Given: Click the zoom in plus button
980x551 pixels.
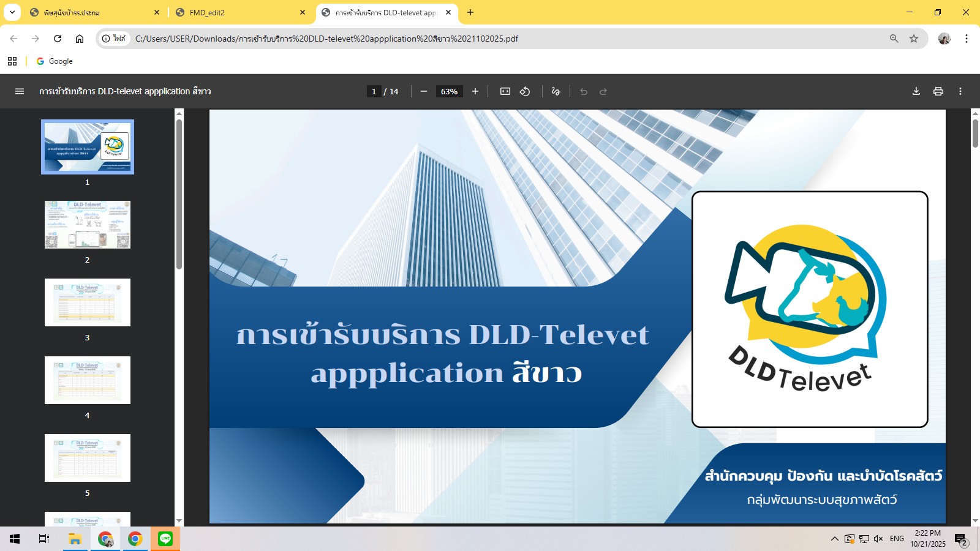Looking at the screenshot, I should pos(475,91).
